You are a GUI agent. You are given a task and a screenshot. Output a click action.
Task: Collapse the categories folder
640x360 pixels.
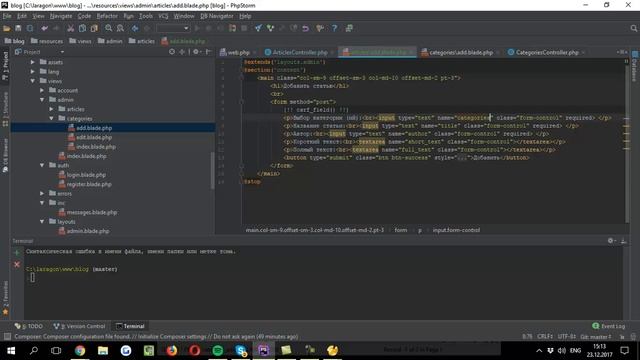(x=51, y=118)
